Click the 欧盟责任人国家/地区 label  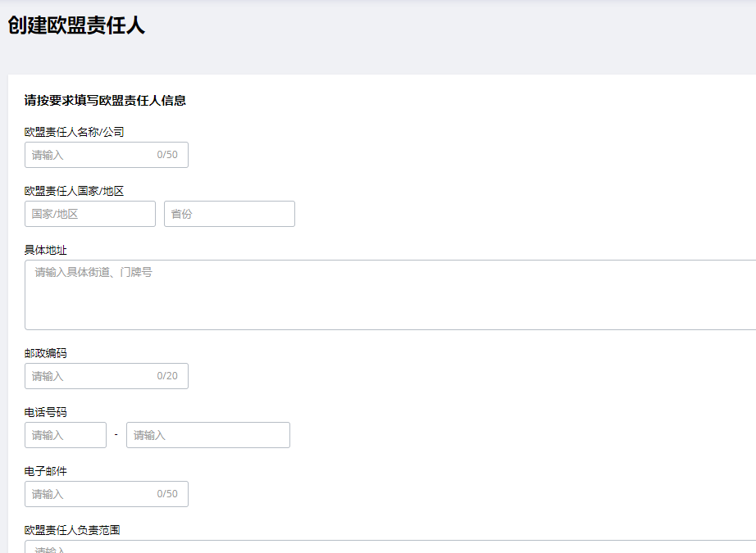click(x=74, y=191)
